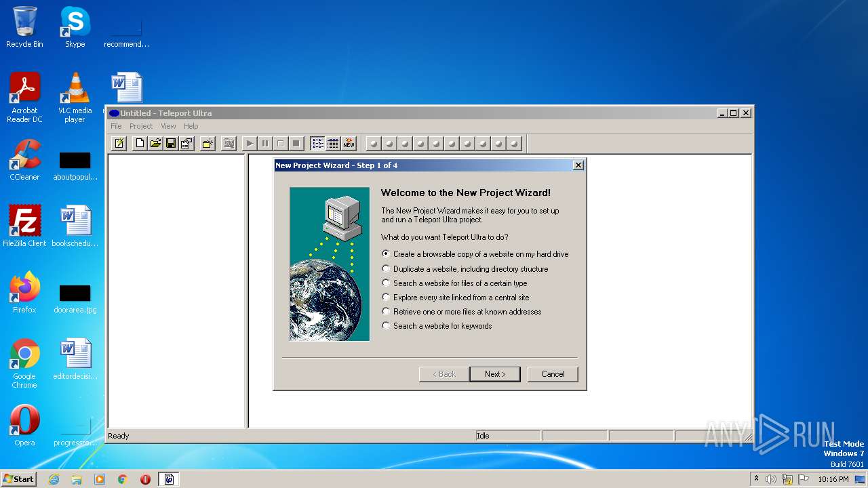Select the VLC media player desktop icon
868x488 pixels.
[75, 98]
